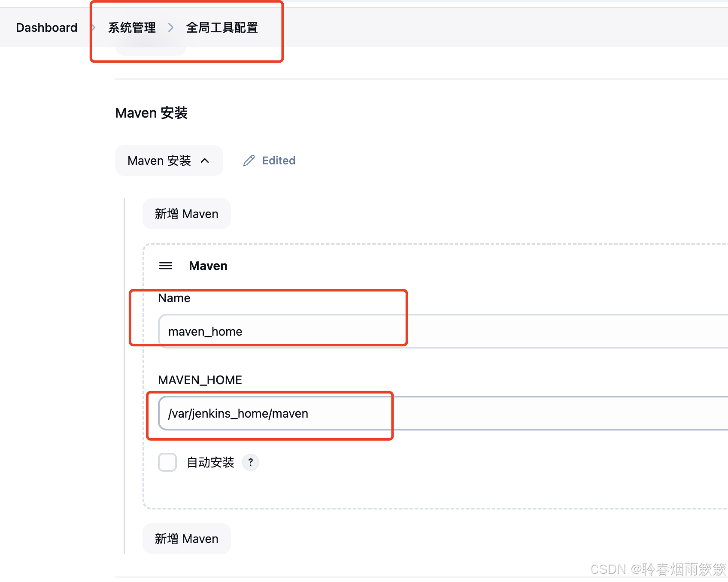Screen dimensions: 728x582
Task: Collapse the Maven 安装 expander button
Action: pyautogui.click(x=169, y=161)
